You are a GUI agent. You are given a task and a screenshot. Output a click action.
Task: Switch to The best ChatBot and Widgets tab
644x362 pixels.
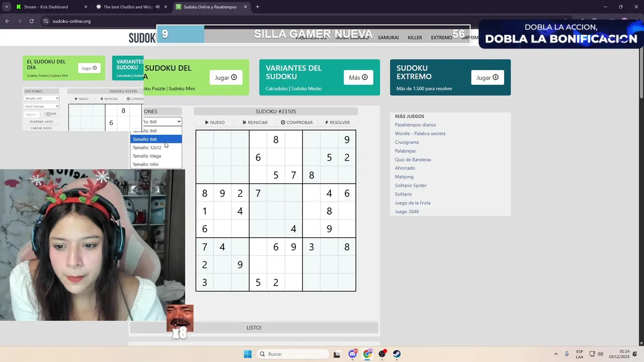coord(128,7)
